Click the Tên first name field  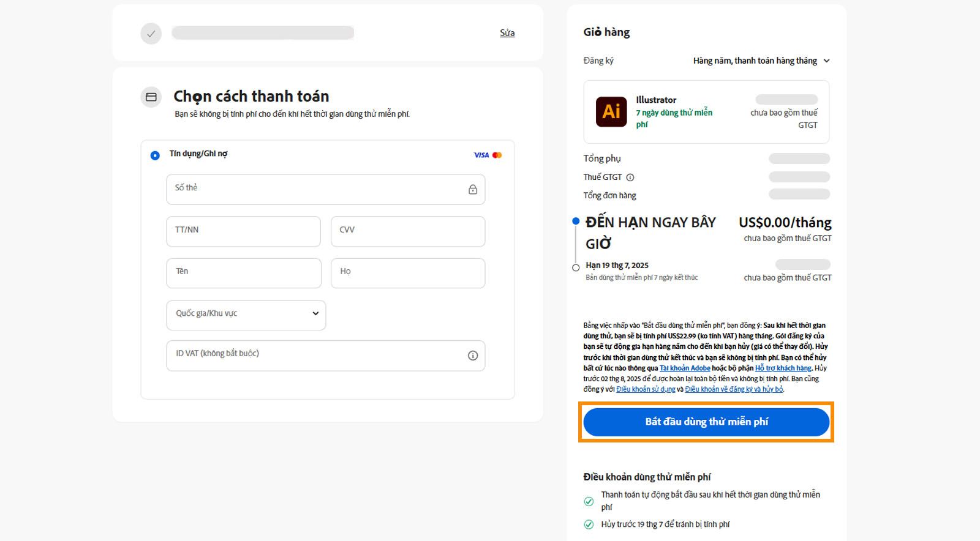(x=243, y=273)
